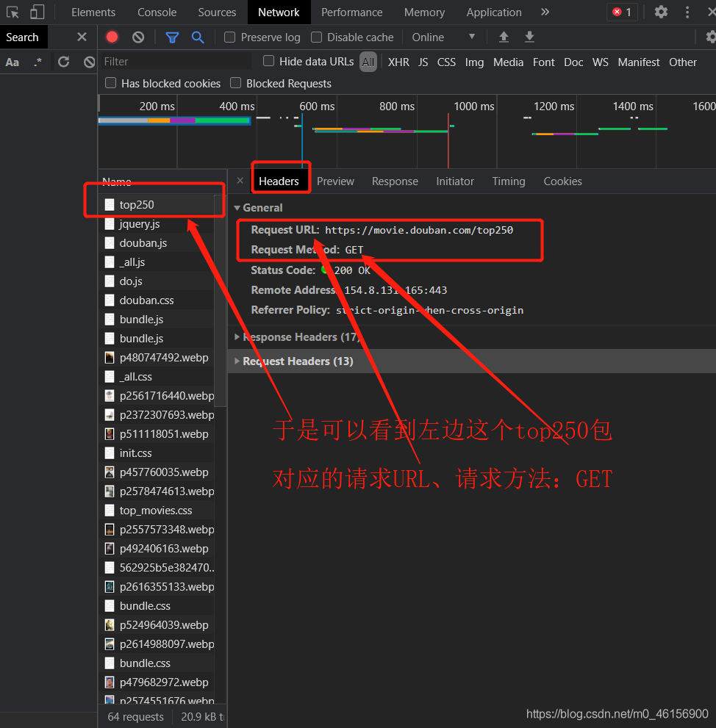716x728 pixels.
Task: Open Network panel settings gear
Action: [710, 37]
